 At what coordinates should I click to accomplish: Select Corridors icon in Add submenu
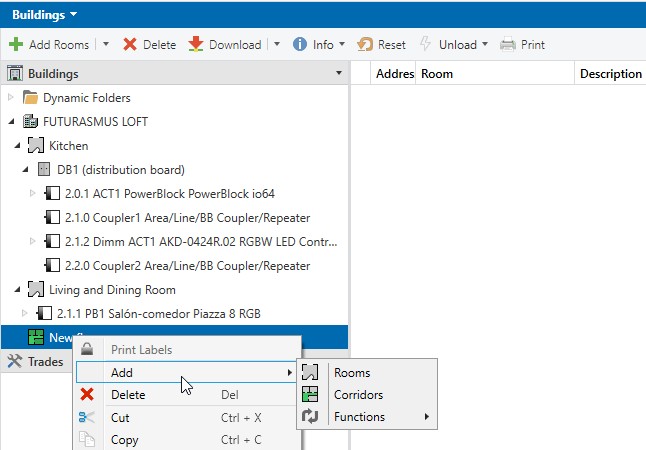click(311, 395)
